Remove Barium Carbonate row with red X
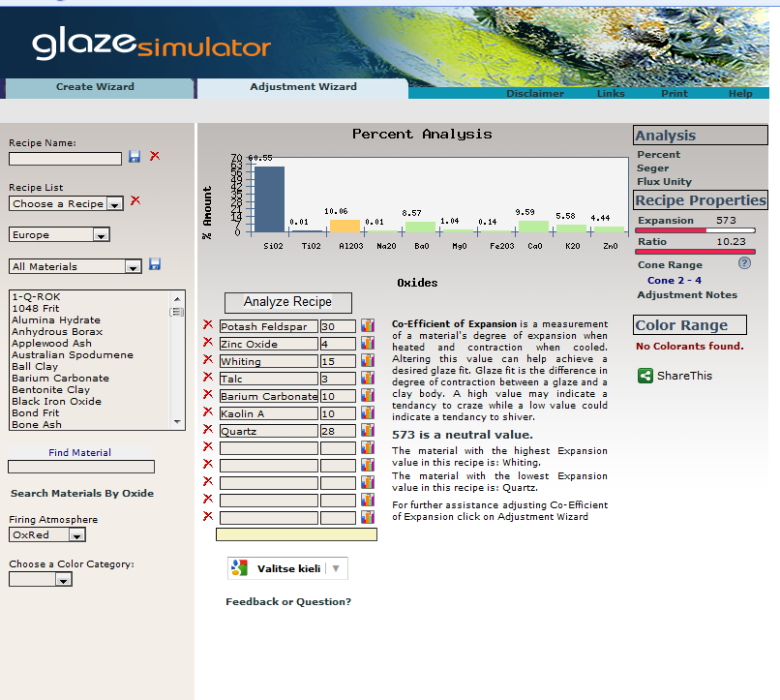This screenshot has width=780, height=700. point(208,394)
